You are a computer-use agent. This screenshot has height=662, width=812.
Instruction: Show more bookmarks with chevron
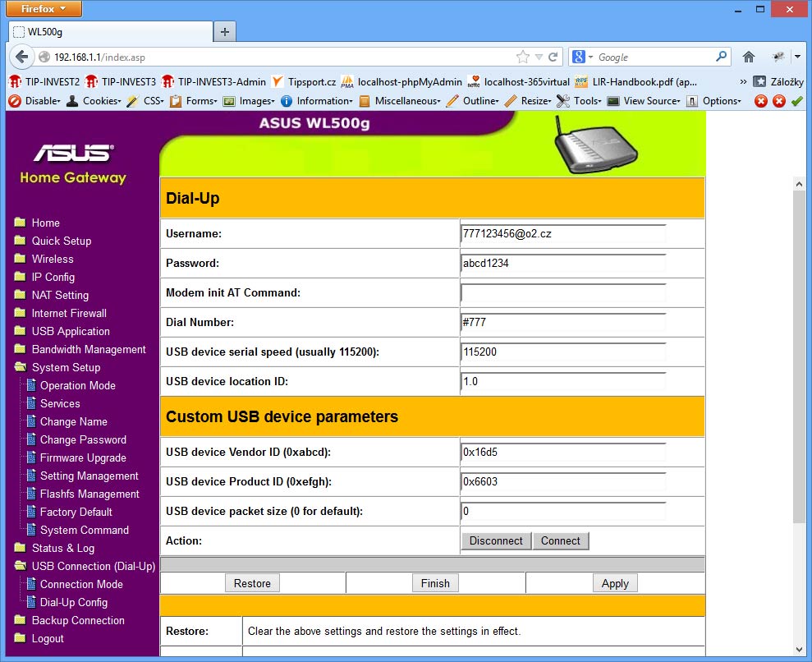click(x=743, y=82)
